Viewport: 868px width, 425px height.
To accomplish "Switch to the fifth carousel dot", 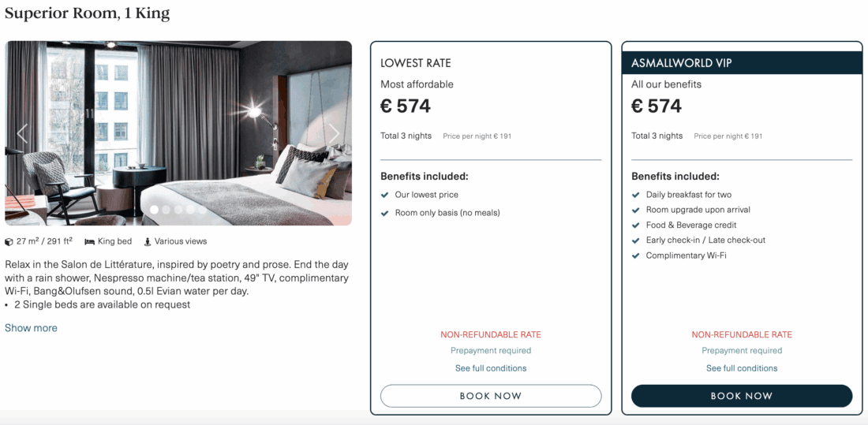I will (x=202, y=210).
